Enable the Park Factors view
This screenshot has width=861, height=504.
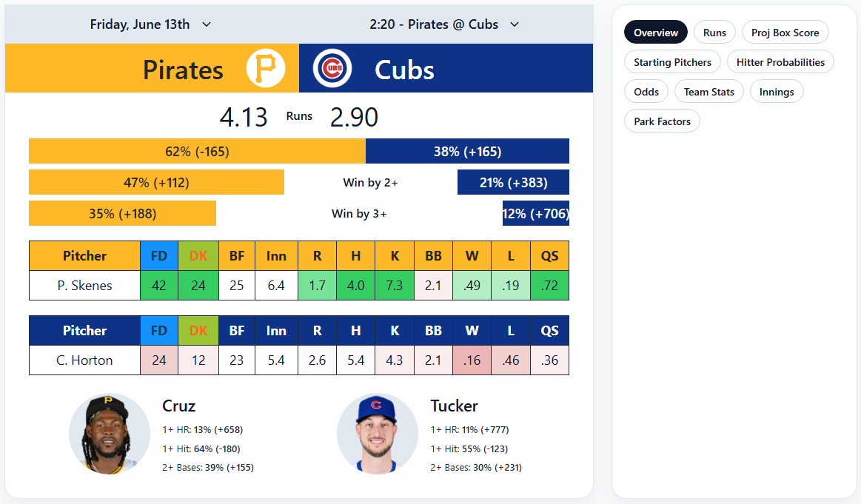point(661,121)
